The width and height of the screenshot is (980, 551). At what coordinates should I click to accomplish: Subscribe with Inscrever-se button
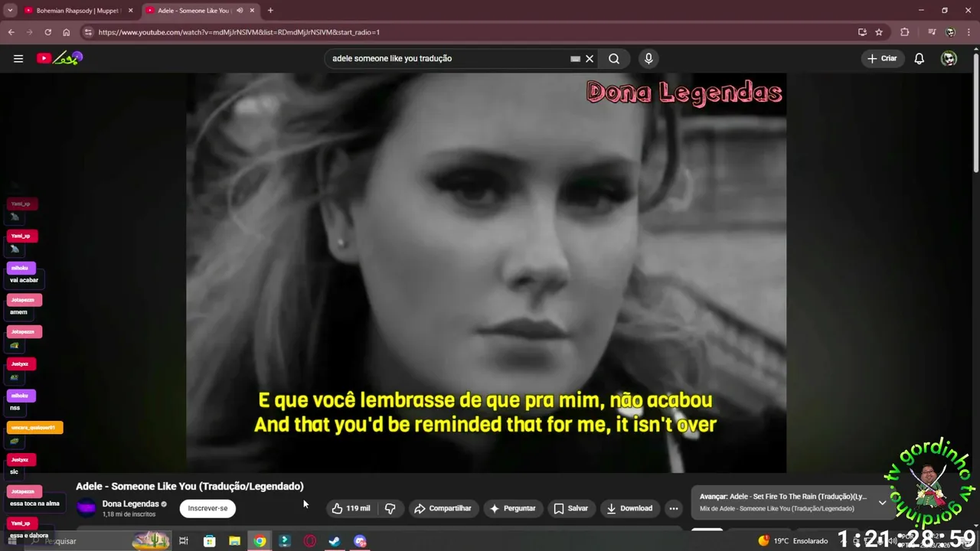point(207,508)
